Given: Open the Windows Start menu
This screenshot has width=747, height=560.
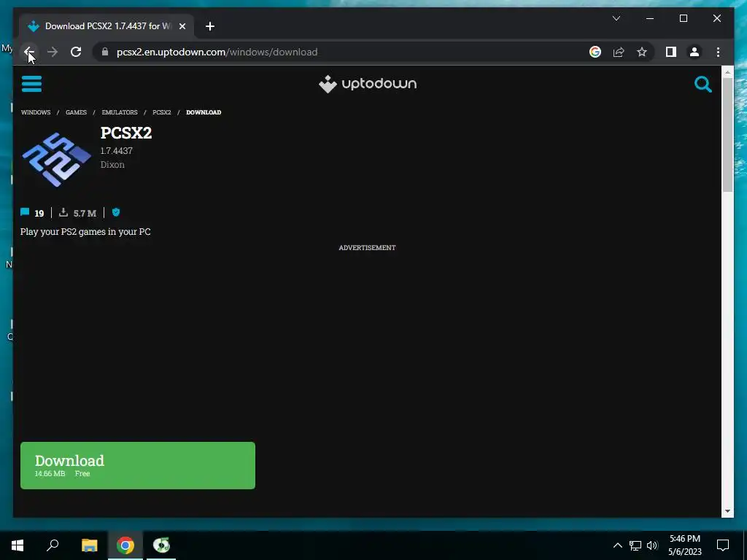Looking at the screenshot, I should pyautogui.click(x=18, y=545).
